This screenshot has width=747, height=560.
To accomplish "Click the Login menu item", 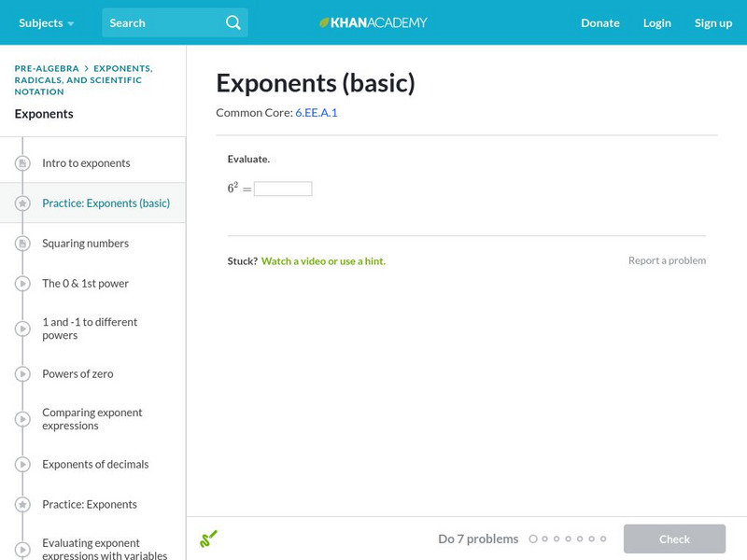I will (x=656, y=22).
